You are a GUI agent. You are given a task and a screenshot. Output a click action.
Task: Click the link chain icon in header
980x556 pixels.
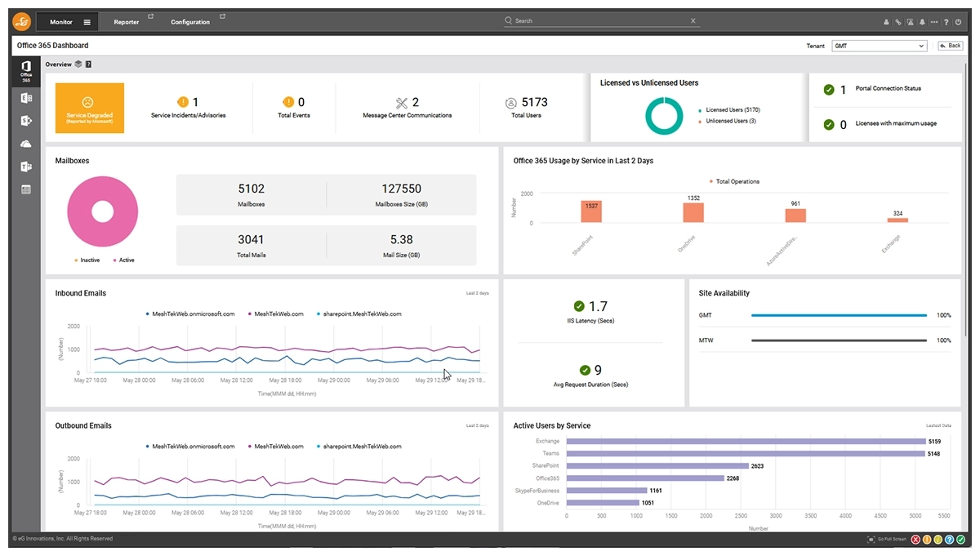point(898,22)
